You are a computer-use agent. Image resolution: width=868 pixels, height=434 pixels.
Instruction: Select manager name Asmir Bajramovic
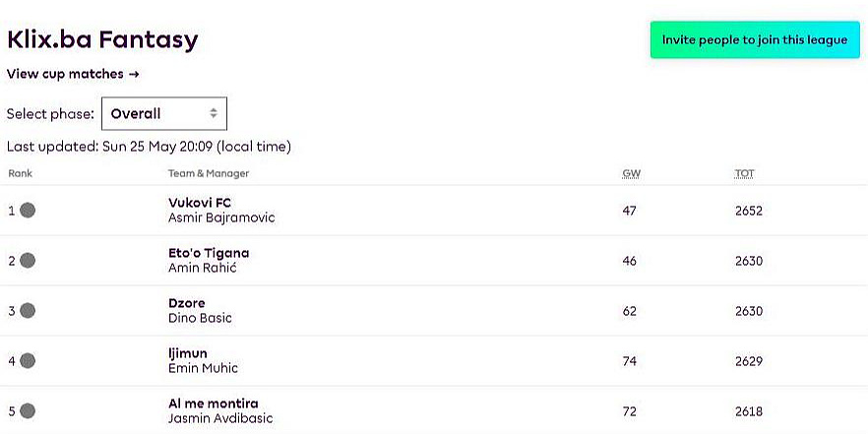pyautogui.click(x=221, y=217)
